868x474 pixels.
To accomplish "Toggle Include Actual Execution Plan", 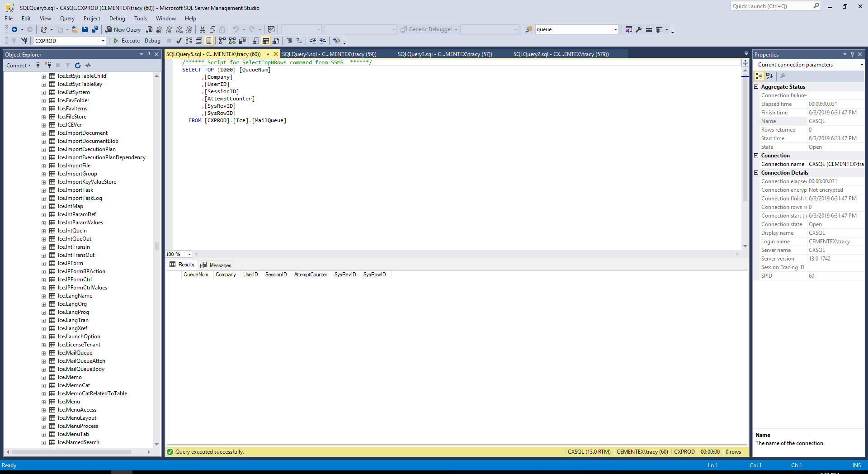I will (x=222, y=41).
